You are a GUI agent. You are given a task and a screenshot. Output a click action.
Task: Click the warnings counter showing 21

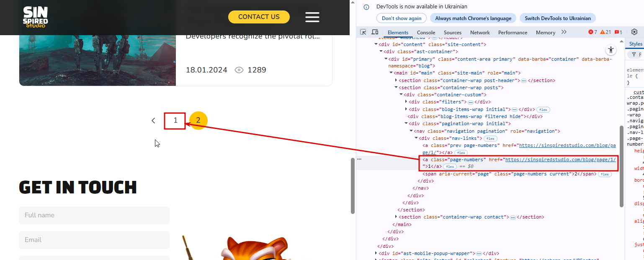[605, 32]
